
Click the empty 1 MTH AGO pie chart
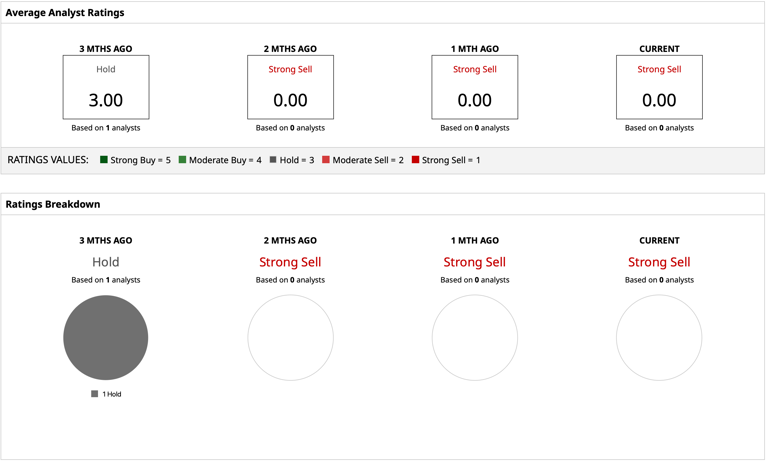click(475, 338)
